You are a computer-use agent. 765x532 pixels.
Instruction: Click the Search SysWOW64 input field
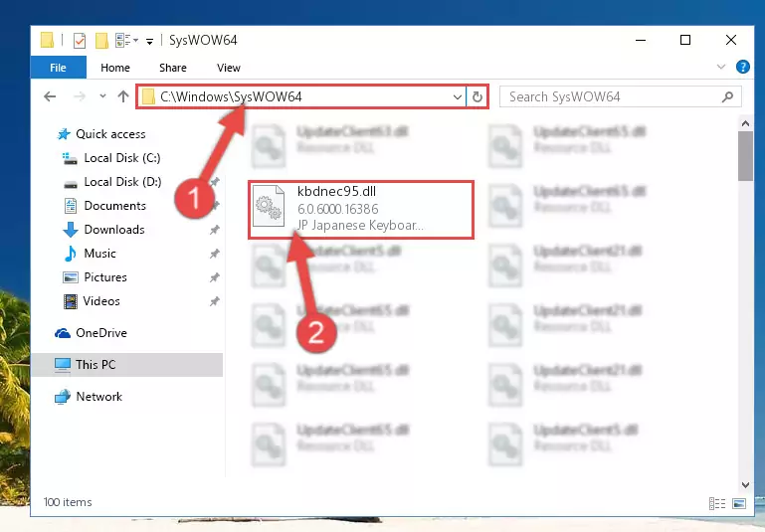[x=621, y=96]
